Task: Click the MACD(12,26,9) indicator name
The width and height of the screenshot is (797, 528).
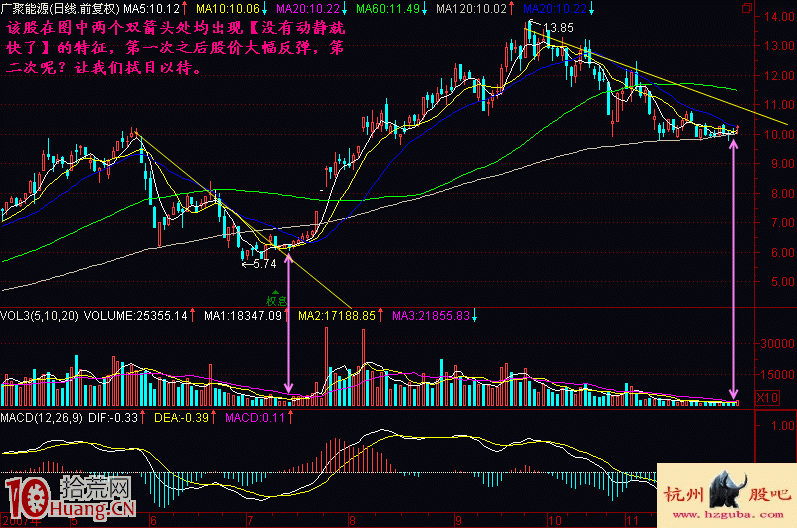Action: pyautogui.click(x=41, y=418)
